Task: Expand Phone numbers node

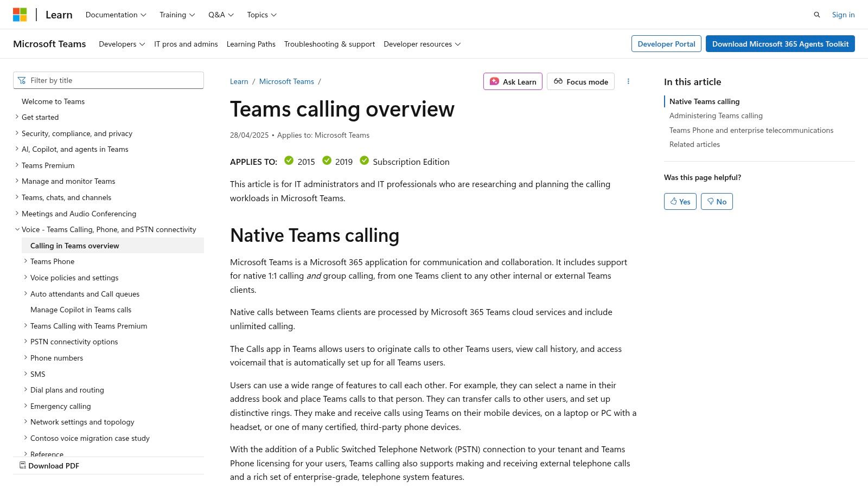Action: pos(56,358)
